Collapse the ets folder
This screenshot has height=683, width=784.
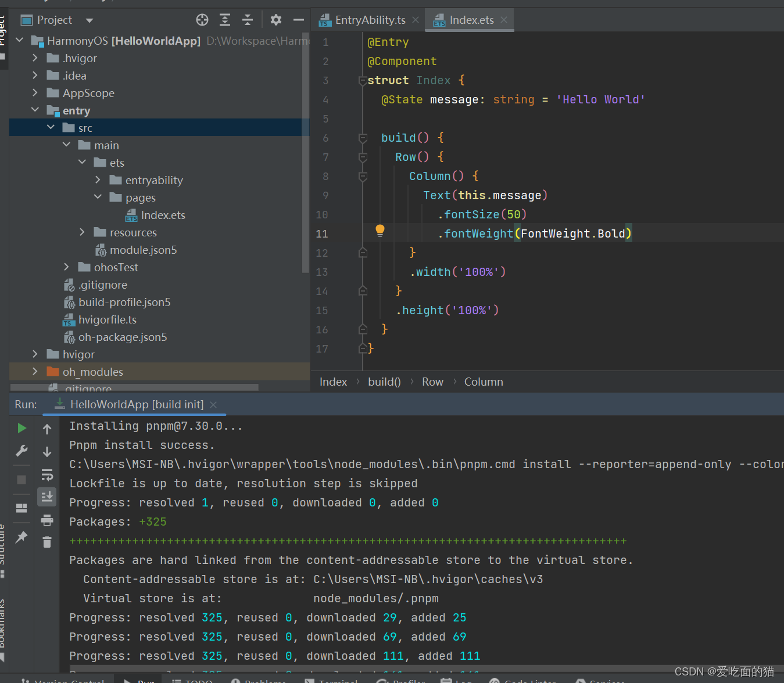82,162
